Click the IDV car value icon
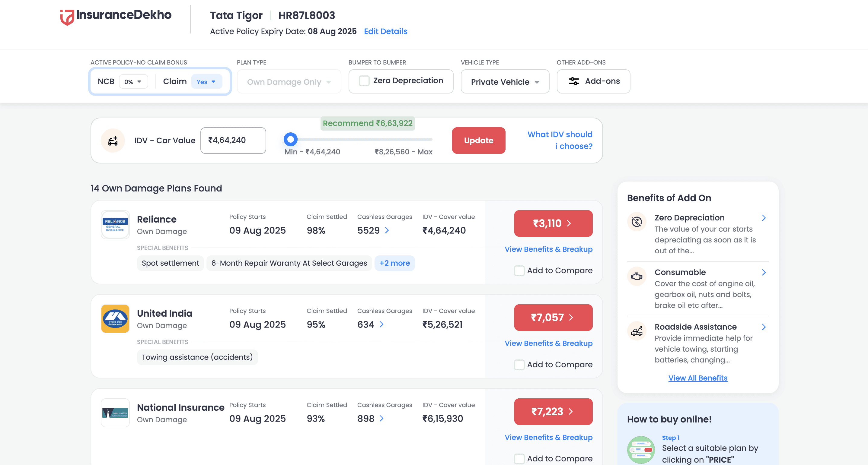The image size is (868, 465). (x=113, y=141)
